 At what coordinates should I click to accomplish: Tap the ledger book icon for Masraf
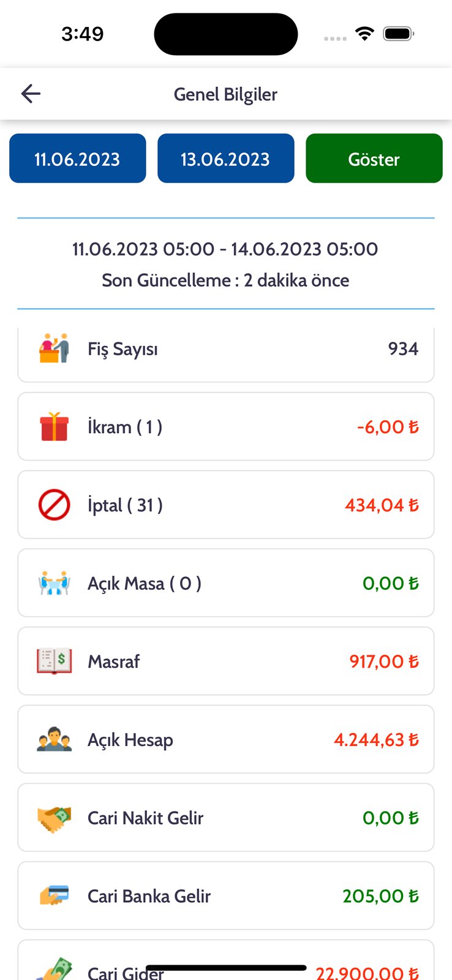point(54,661)
